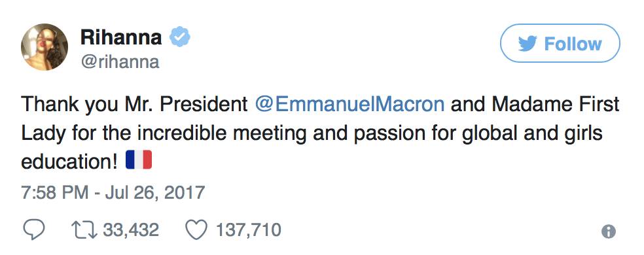Click the French flag emoji

click(x=139, y=160)
